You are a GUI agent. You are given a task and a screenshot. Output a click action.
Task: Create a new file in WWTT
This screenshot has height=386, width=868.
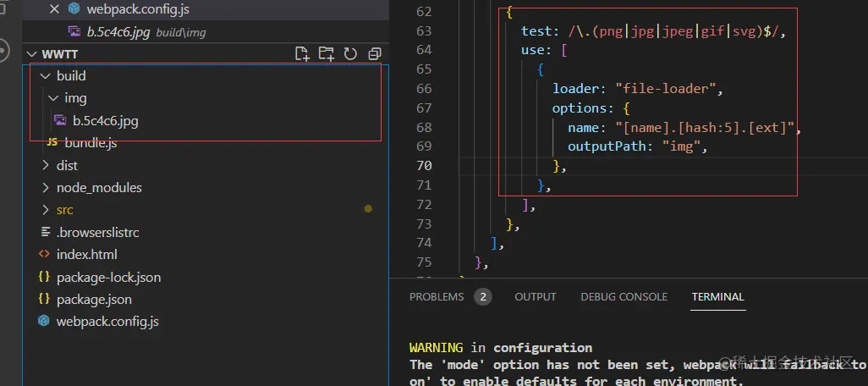(302, 53)
